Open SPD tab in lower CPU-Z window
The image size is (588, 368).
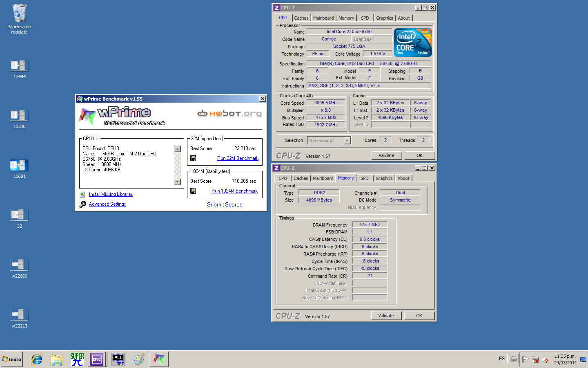pos(365,178)
